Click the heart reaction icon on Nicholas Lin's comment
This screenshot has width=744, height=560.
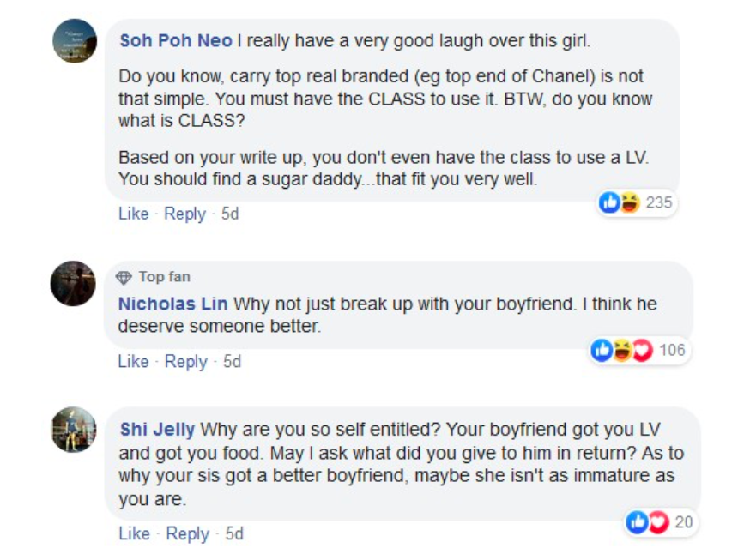tap(642, 350)
